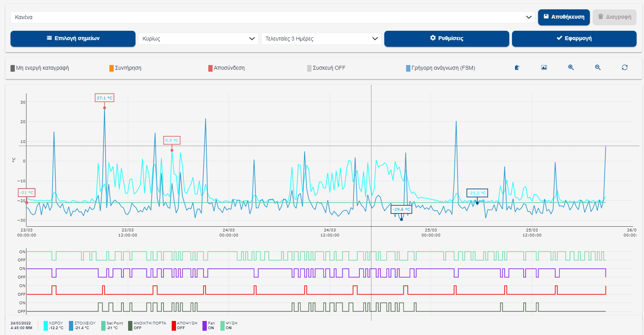Click the Fan purple color swatch
The width and height of the screenshot is (644, 335).
coord(204,326)
